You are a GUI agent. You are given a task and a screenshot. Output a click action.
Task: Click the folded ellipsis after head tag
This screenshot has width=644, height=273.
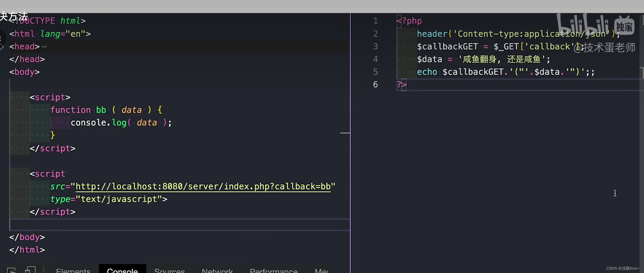click(44, 47)
